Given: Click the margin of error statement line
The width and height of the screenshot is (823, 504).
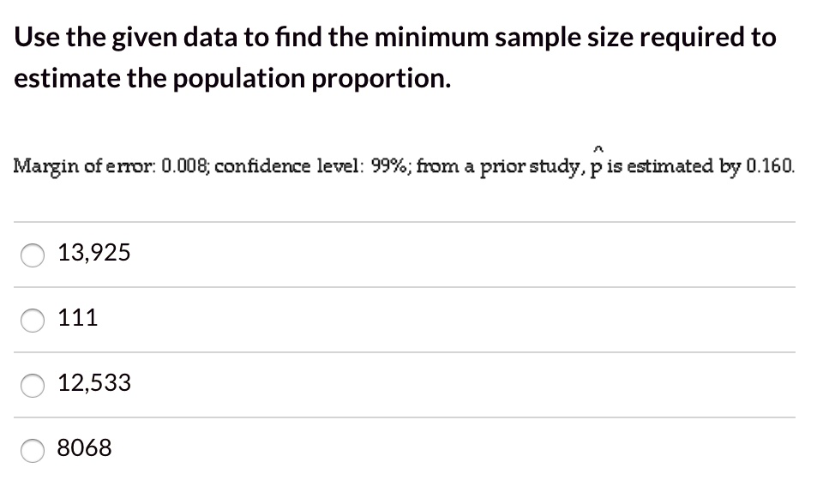Looking at the screenshot, I should (403, 165).
